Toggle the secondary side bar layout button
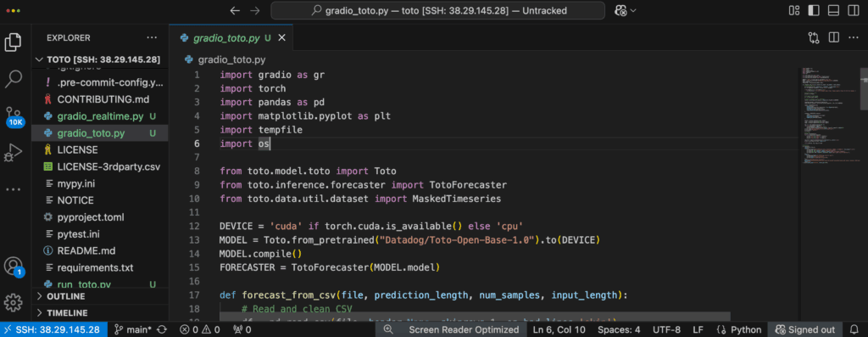868x337 pixels. click(853, 10)
